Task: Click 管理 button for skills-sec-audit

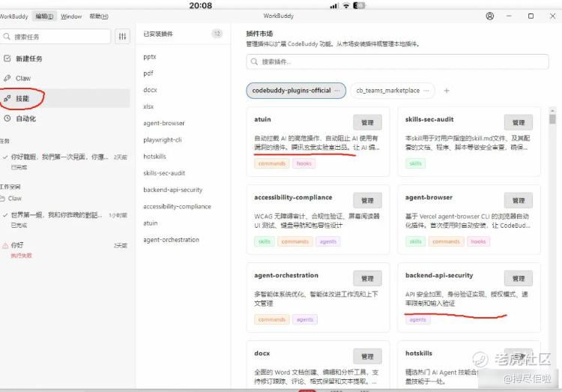Action: (x=519, y=123)
